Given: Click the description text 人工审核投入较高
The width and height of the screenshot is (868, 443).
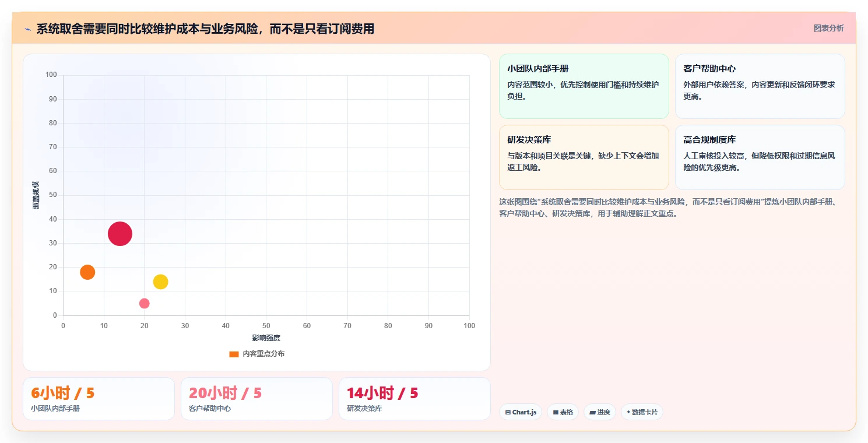Looking at the screenshot, I should point(760,161).
